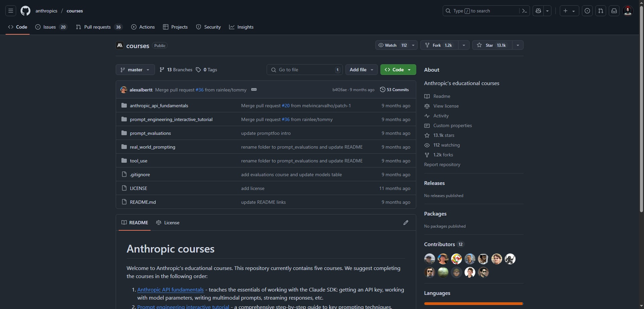Viewport: 644px width, 309px height.
Task: Click the book icon next to Readme
Action: pyautogui.click(x=427, y=96)
